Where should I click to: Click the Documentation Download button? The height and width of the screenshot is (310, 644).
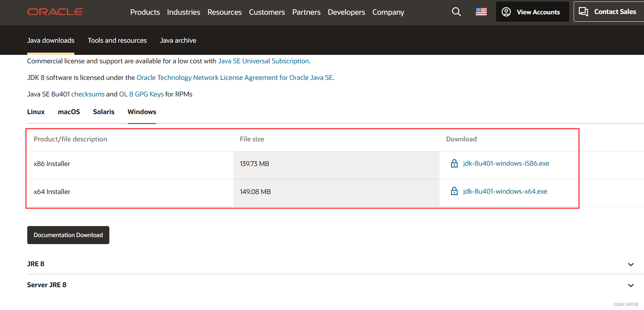[68, 235]
